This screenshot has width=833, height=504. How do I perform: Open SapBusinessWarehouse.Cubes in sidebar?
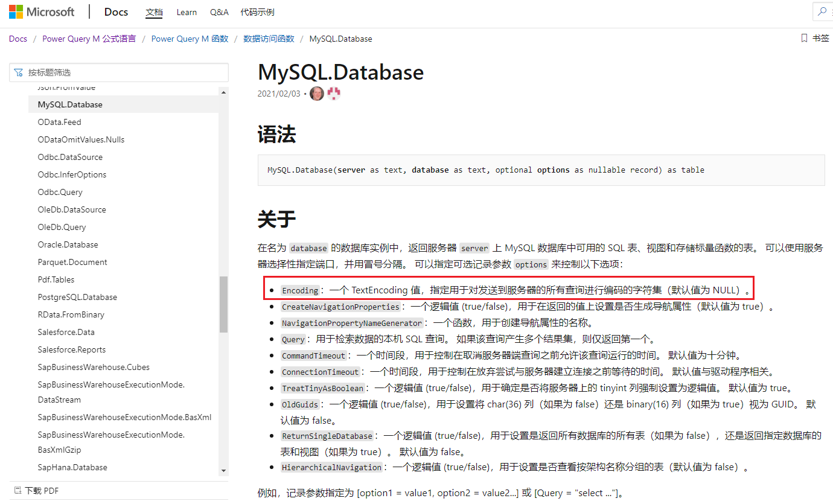(94, 367)
